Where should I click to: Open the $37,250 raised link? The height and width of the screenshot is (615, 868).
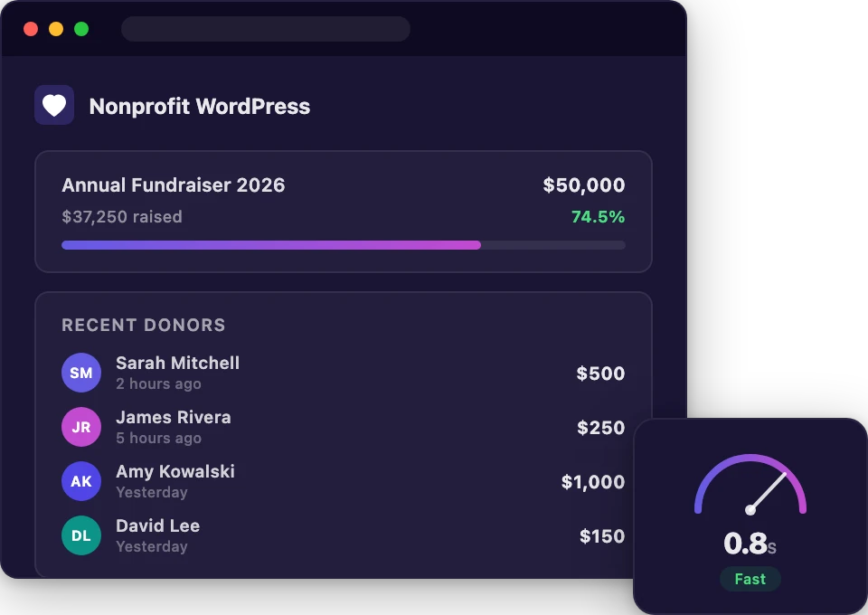121,217
